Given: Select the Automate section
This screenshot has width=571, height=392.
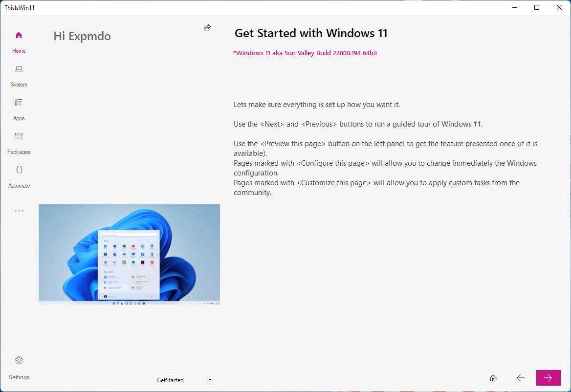Looking at the screenshot, I should click(19, 177).
